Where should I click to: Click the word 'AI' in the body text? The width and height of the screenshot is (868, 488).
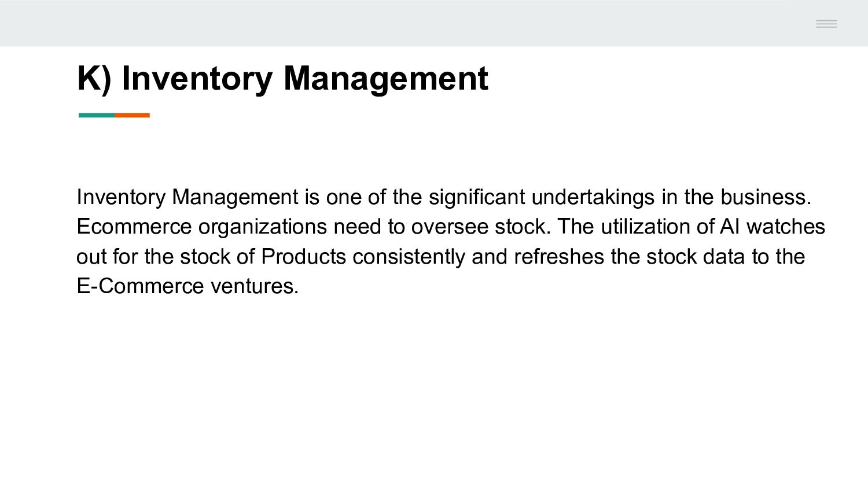pyautogui.click(x=730, y=227)
